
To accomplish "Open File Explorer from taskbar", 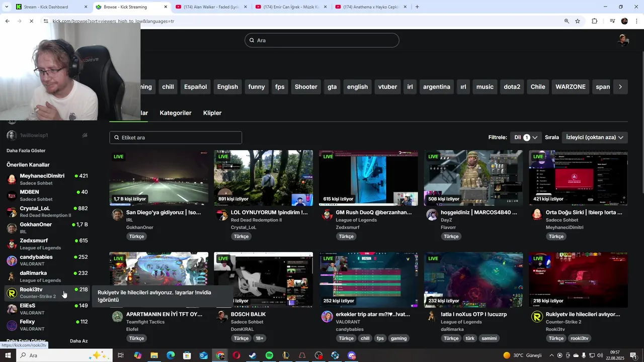I will (x=154, y=355).
